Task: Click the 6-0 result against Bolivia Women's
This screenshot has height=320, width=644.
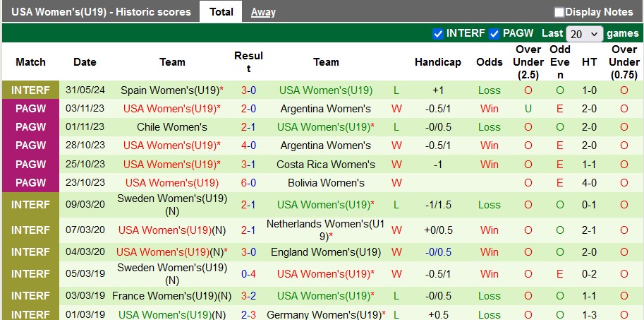Action: [248, 183]
